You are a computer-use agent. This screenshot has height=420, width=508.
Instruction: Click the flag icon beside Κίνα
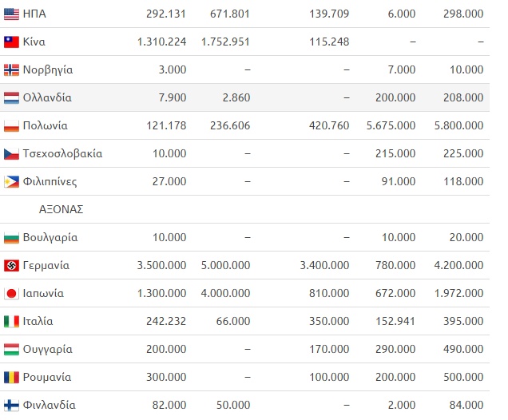11,42
